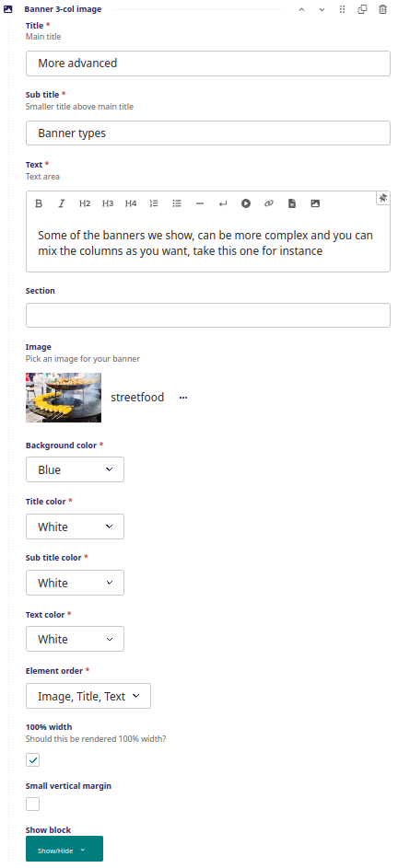The width and height of the screenshot is (398, 868).
Task: Insert an image using the image toolbar icon
Action: point(315,203)
